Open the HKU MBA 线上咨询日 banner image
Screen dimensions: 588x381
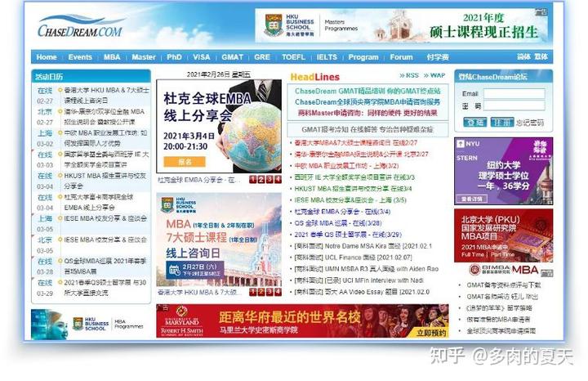[219, 240]
